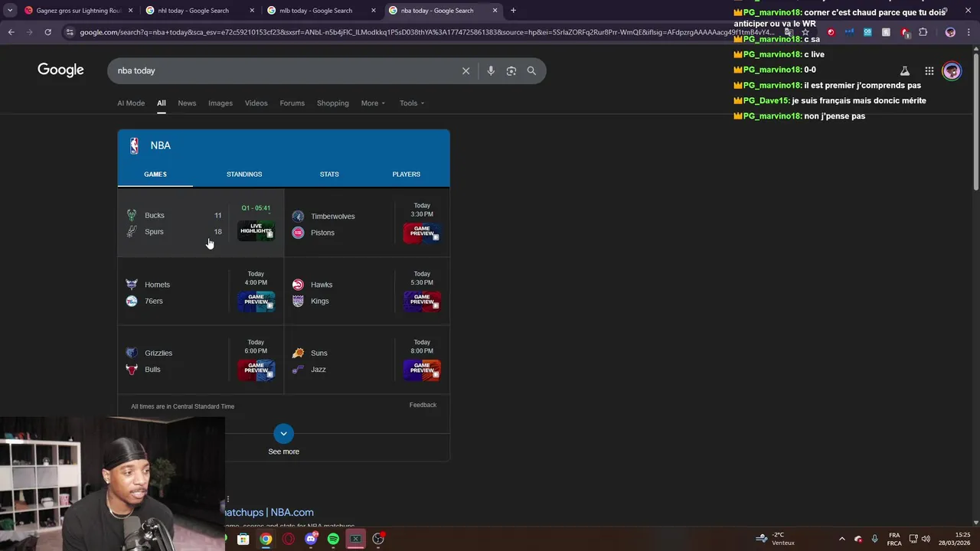The height and width of the screenshot is (551, 980).
Task: Switch to News results
Action: [x=187, y=103]
